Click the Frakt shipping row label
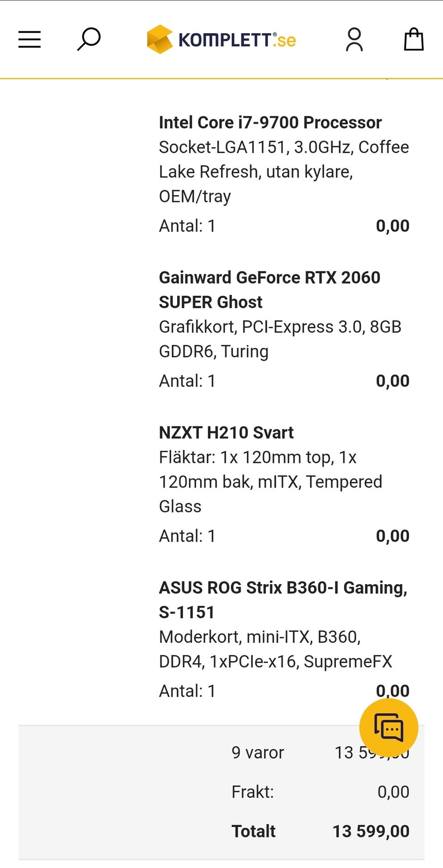This screenshot has width=443, height=868. point(252,792)
